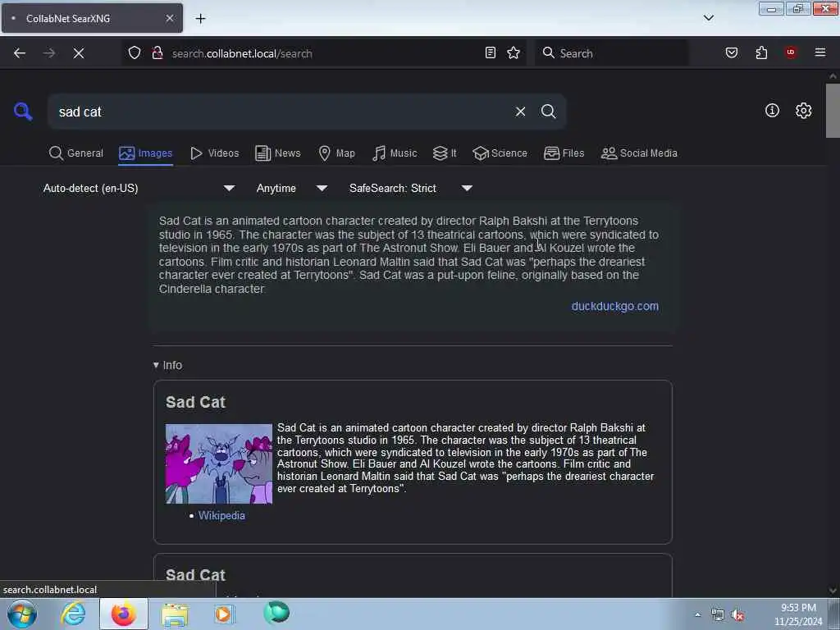
Task: Submit search with magnifier button
Action: (x=548, y=112)
